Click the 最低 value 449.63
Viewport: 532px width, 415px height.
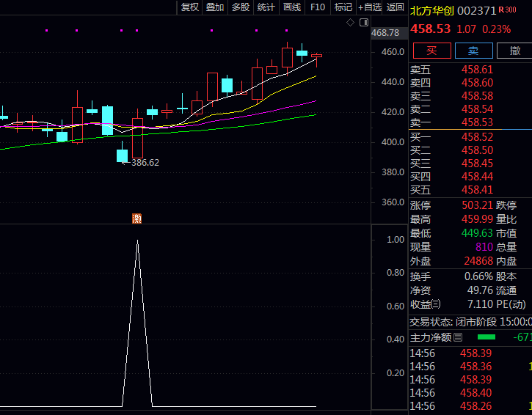477,233
